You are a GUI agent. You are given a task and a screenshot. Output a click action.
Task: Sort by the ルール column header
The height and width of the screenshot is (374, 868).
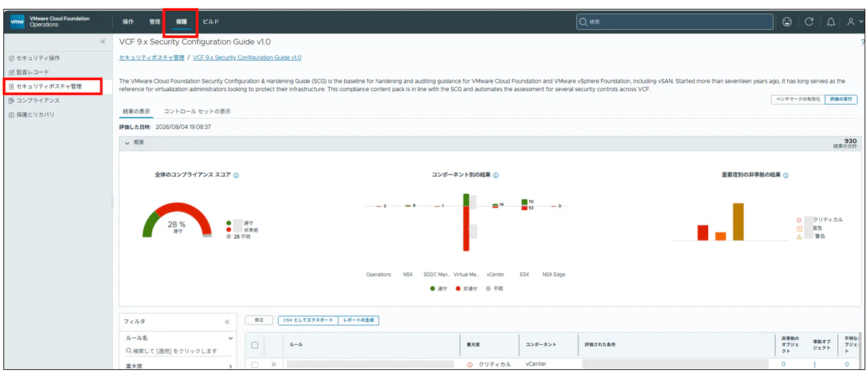click(x=296, y=345)
